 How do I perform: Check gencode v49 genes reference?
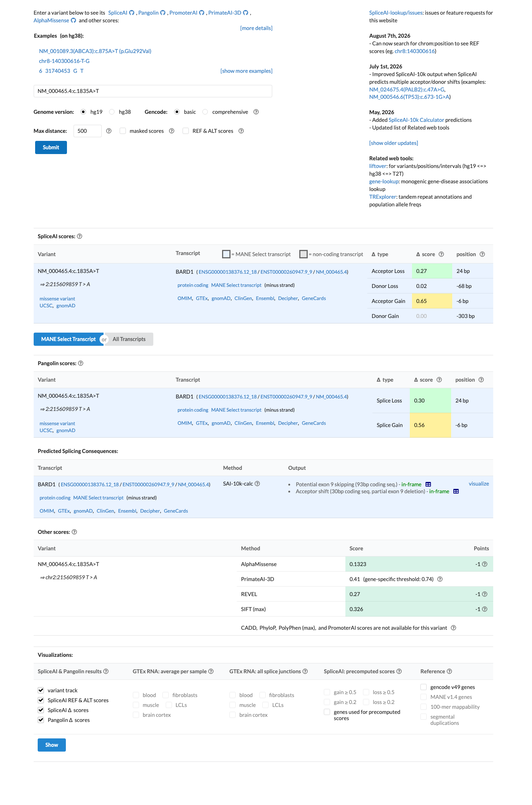424,687
